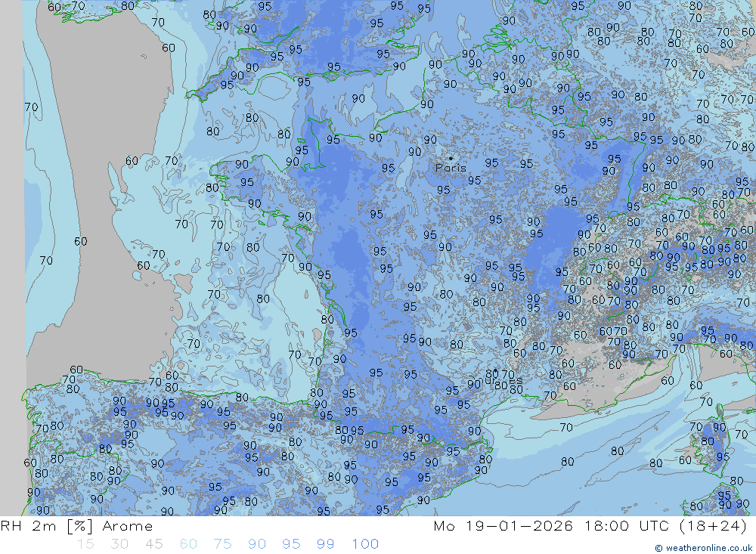Viewport: 756px width, 554px height.
Task: Click the legend value 99
Action: [x=325, y=544]
